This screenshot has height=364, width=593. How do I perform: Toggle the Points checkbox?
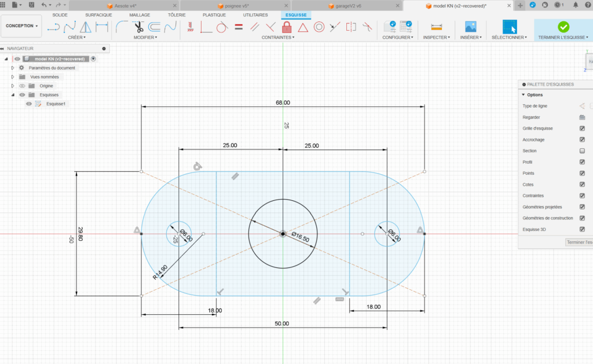pos(582,173)
